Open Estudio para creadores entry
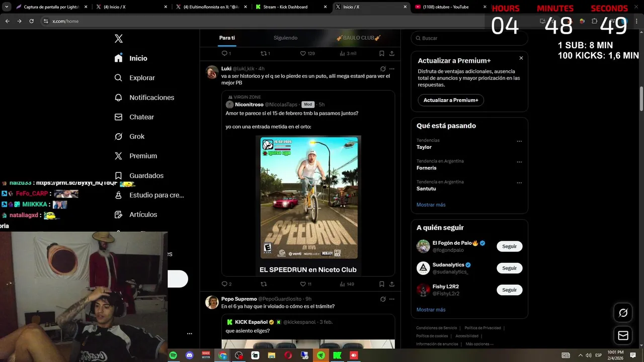The height and width of the screenshot is (362, 644). pos(149,195)
